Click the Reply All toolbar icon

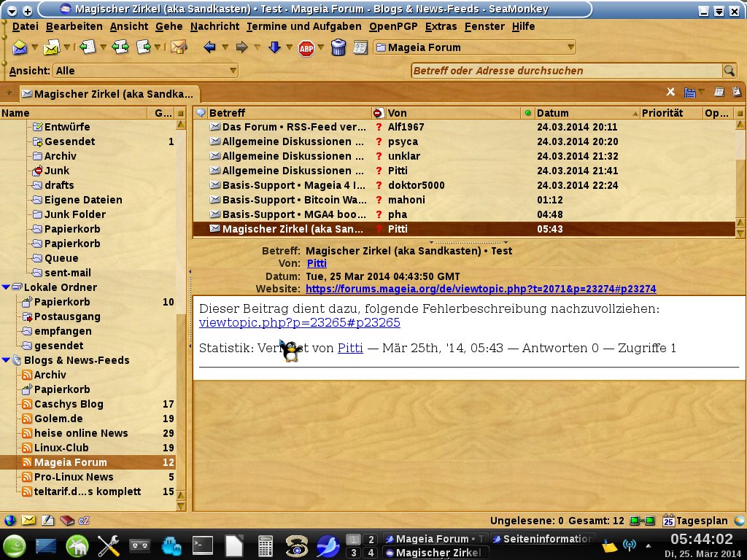(120, 47)
